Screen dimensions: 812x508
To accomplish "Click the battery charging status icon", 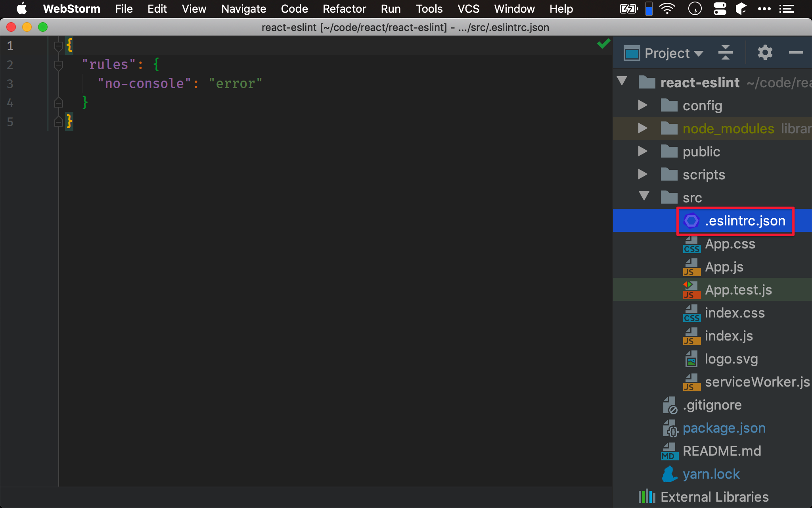I will click(x=628, y=8).
